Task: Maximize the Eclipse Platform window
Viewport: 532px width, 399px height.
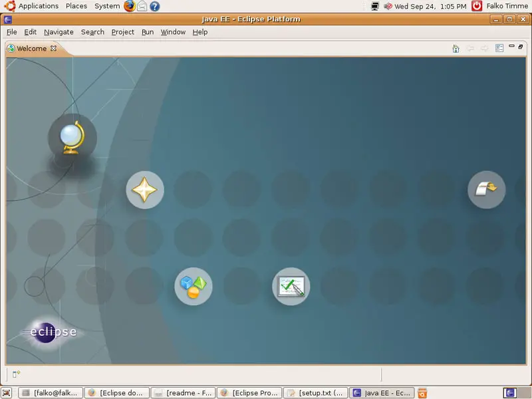Action: click(x=509, y=19)
